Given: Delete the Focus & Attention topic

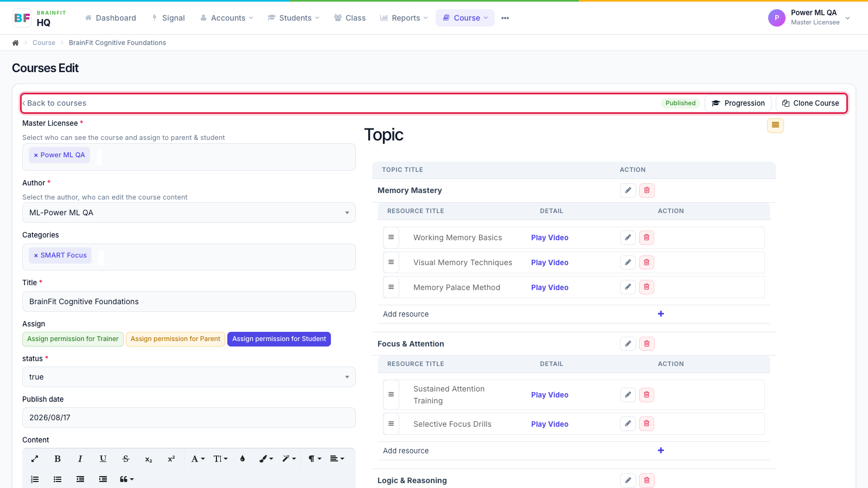Looking at the screenshot, I should pyautogui.click(x=647, y=344).
